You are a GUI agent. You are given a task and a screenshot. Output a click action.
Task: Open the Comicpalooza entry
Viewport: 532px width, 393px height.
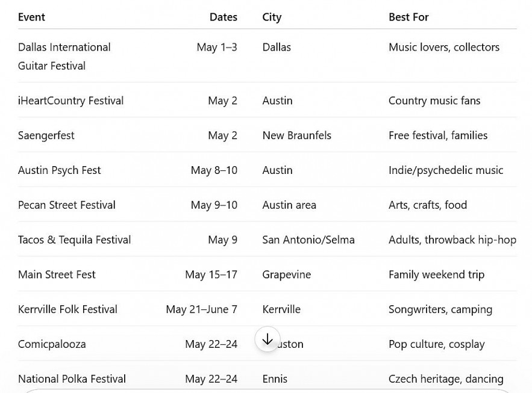[x=52, y=344]
